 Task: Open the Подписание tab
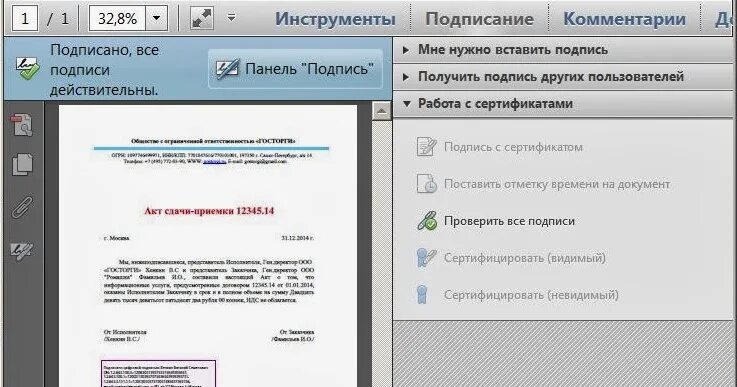(479, 19)
